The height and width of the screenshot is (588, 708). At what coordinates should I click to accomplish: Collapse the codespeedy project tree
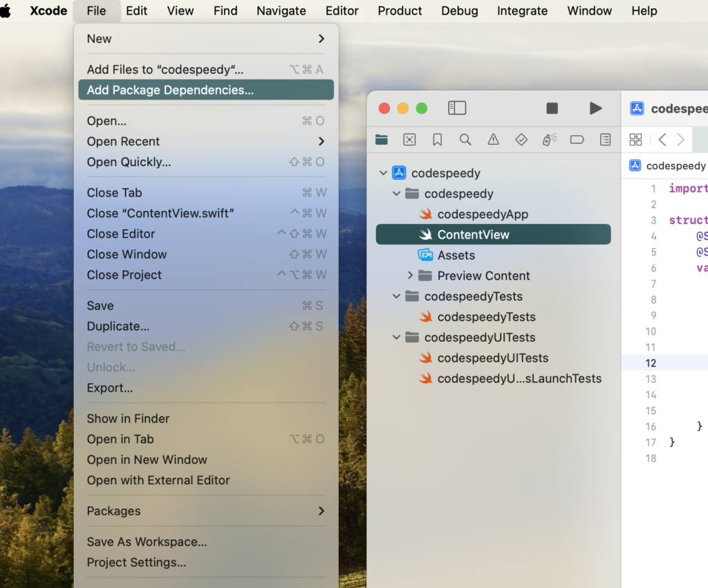[383, 173]
